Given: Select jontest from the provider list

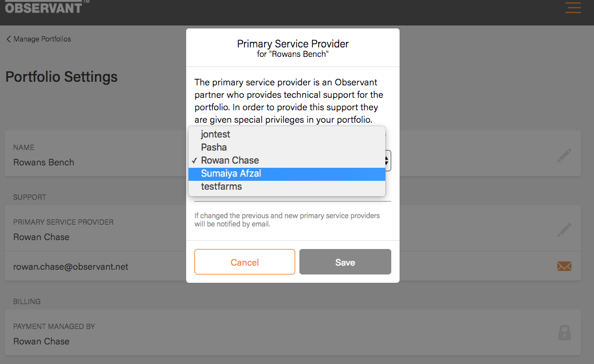Looking at the screenshot, I should tap(215, 135).
